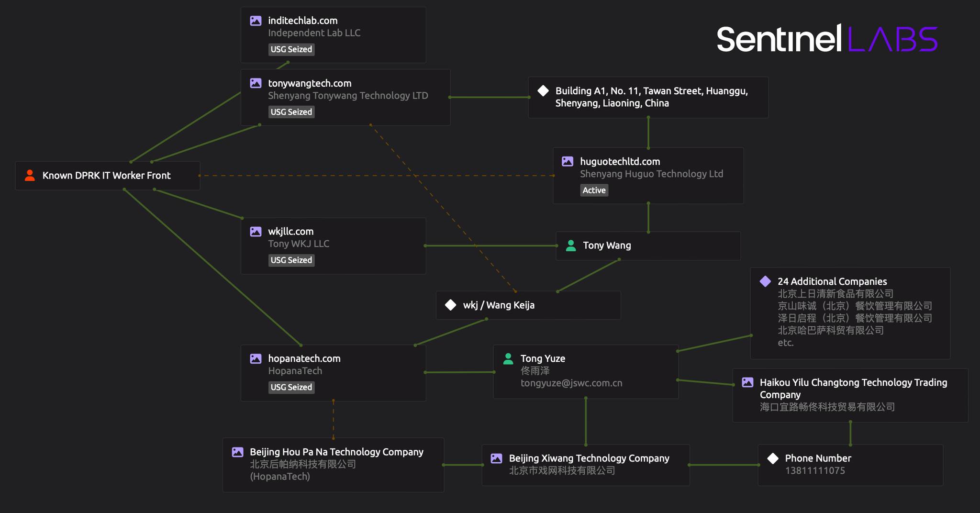Click the USG Seized badge under HopanaTech

point(291,387)
